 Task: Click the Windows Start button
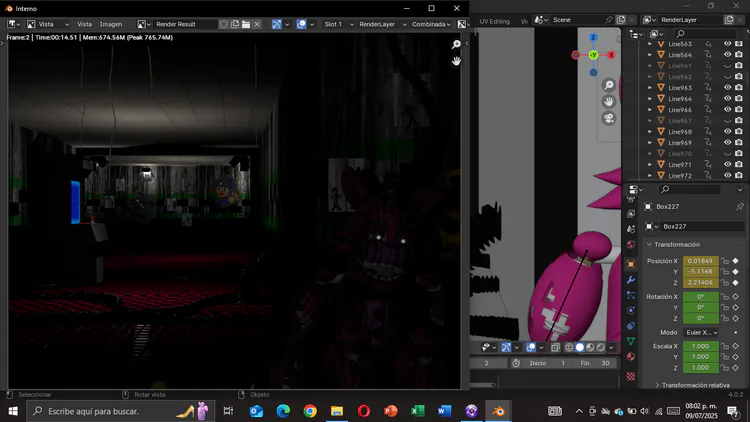13,411
